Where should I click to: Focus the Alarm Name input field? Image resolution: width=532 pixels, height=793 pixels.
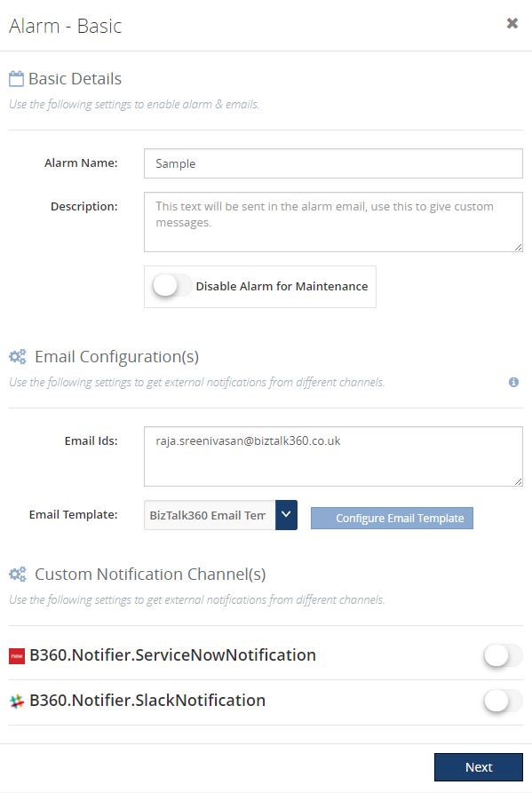333,163
